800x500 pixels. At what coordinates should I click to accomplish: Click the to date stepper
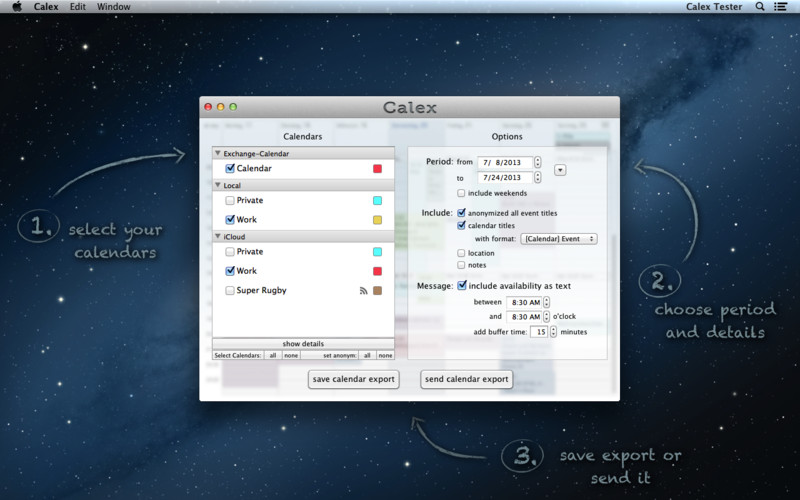(537, 178)
